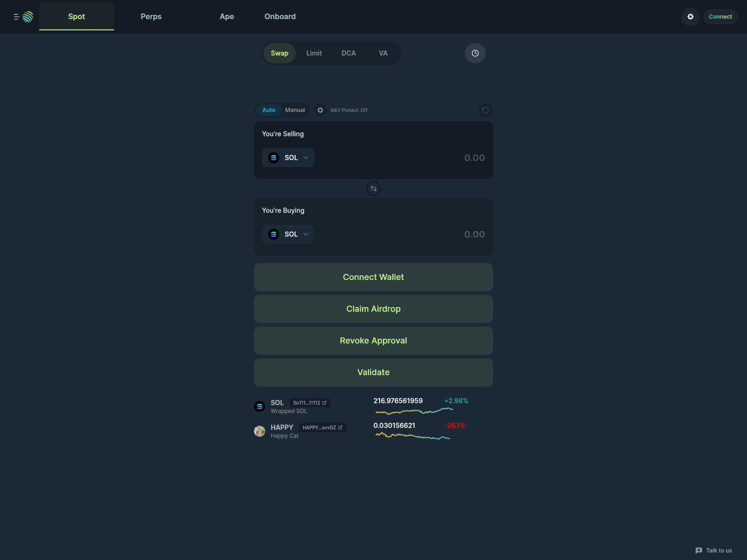The image size is (747, 560).
Task: Open HAPPY contract via its external link icon
Action: point(340,427)
